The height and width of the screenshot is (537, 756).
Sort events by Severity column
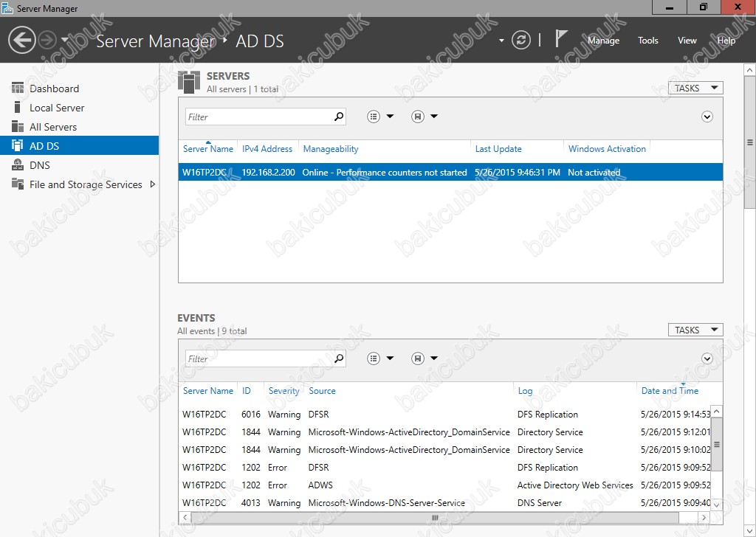(x=284, y=391)
